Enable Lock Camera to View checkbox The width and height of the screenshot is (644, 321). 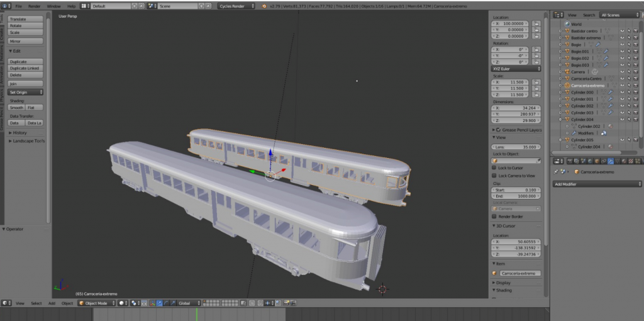coord(494,176)
